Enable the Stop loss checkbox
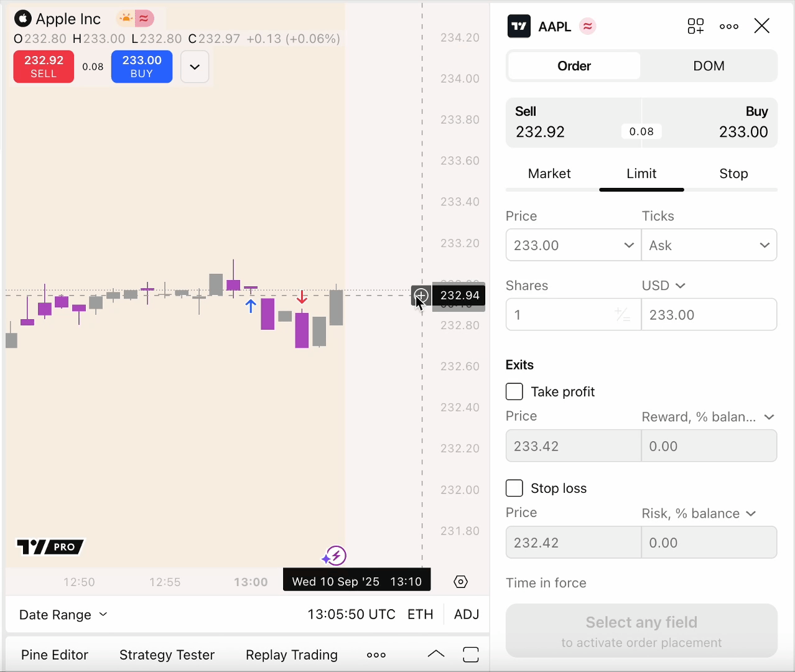Screen dimensions: 795x672 click(514, 488)
